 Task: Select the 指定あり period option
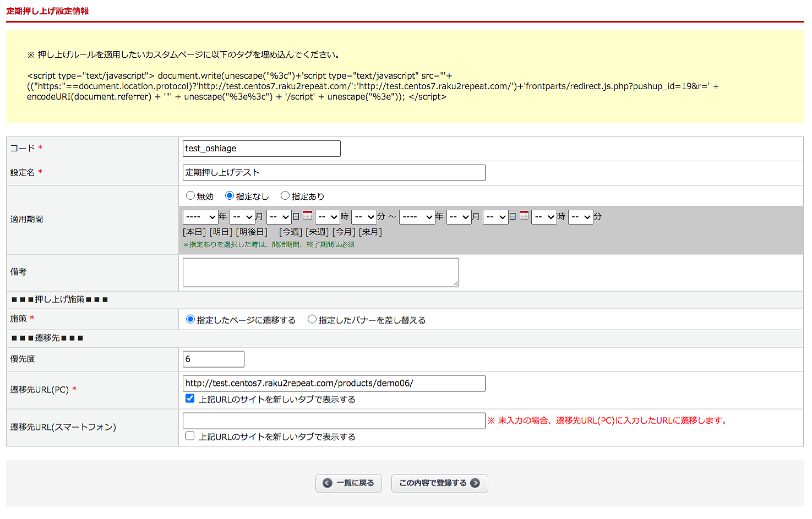click(285, 196)
